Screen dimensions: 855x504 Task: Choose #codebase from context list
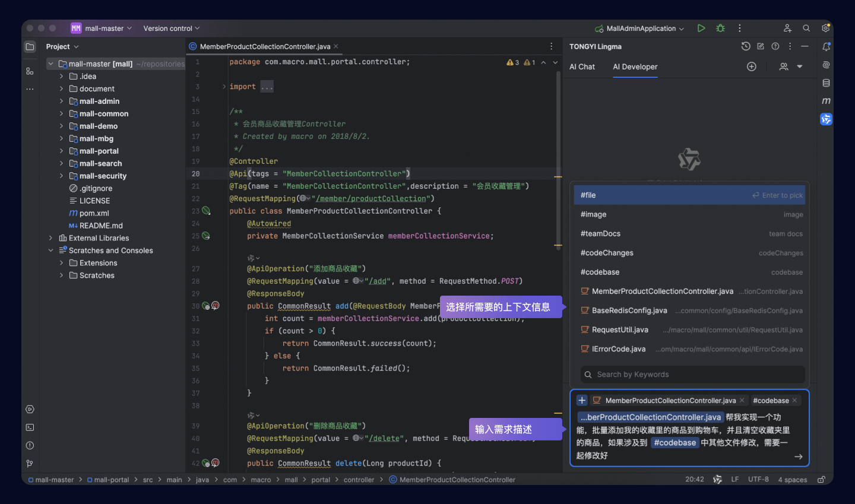[689, 272]
